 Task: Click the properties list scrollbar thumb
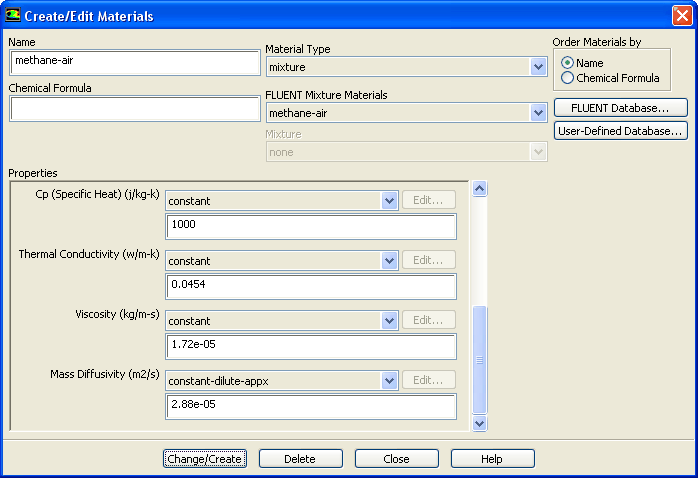tap(479, 360)
